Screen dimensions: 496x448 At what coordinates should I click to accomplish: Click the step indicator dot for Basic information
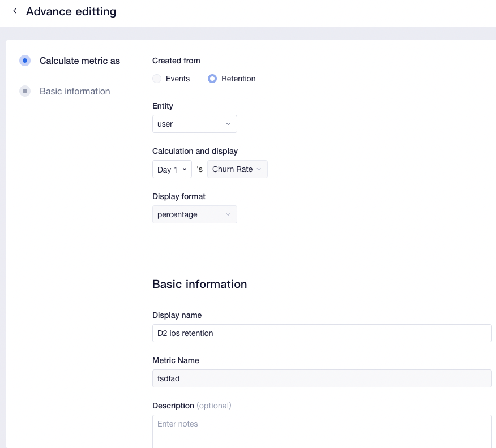pos(24,91)
